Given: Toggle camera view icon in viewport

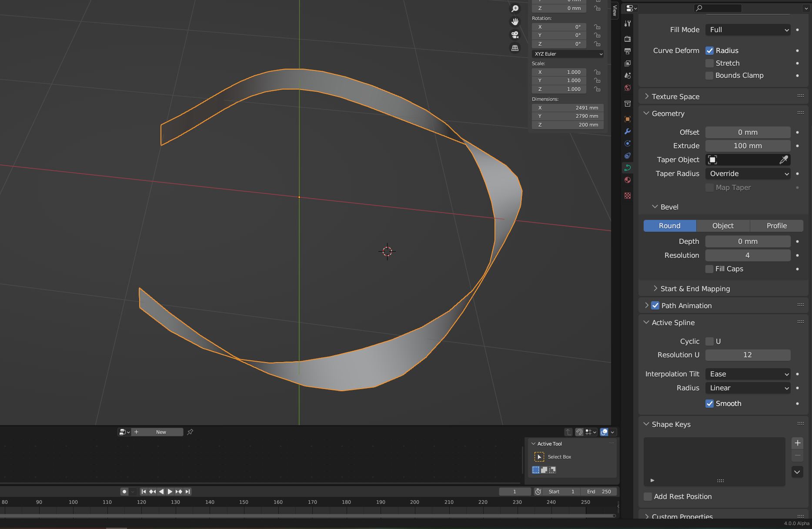Looking at the screenshot, I should [515, 35].
